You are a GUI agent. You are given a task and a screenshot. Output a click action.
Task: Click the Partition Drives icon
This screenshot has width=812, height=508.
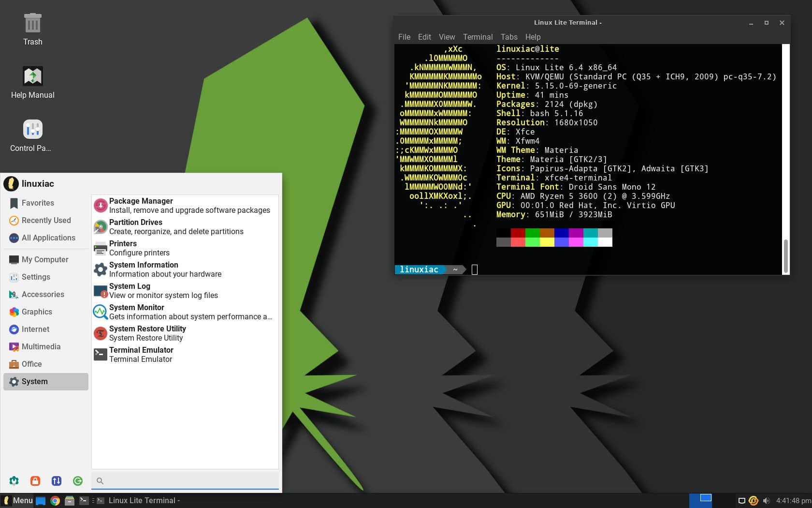[x=100, y=226]
